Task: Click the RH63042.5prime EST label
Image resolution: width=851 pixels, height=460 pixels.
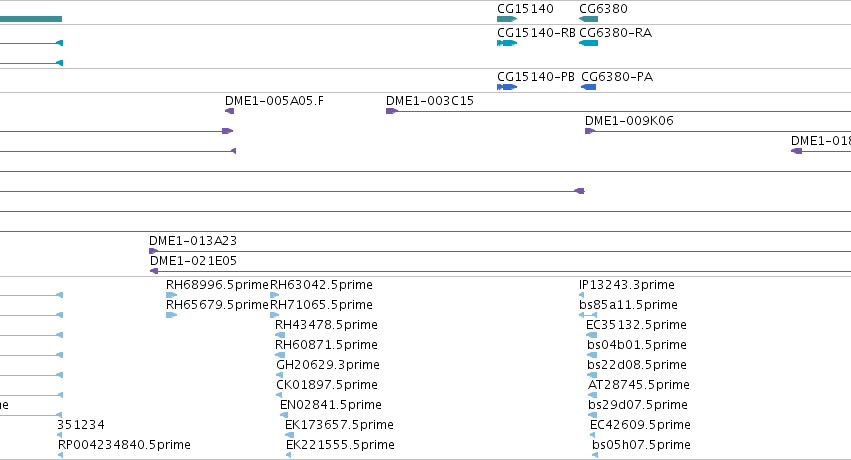Action: coord(321,285)
